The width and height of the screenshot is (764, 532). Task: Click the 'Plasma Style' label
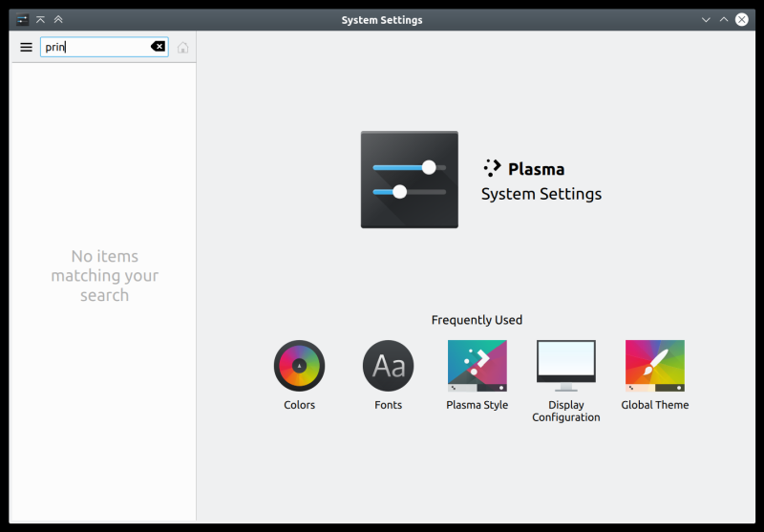coord(477,405)
